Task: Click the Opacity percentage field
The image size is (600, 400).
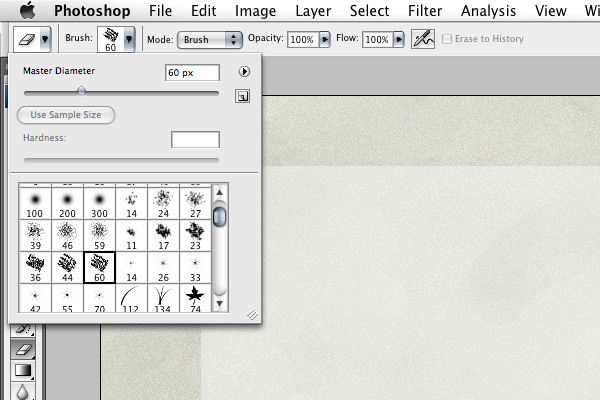Action: (x=303, y=39)
